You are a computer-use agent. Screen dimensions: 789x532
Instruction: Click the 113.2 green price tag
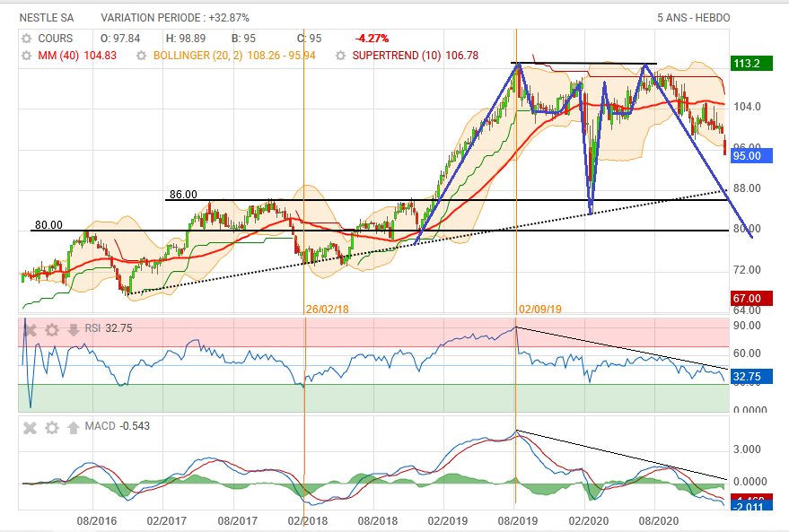point(752,64)
